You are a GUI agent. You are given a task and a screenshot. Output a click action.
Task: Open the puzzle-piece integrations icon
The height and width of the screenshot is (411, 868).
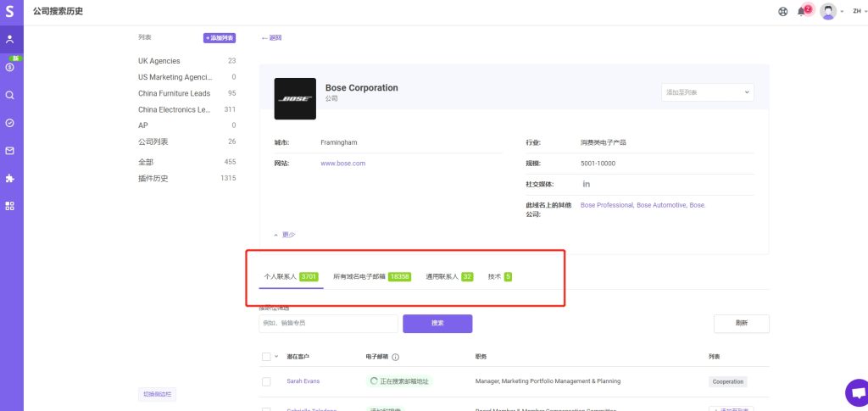(x=9, y=178)
